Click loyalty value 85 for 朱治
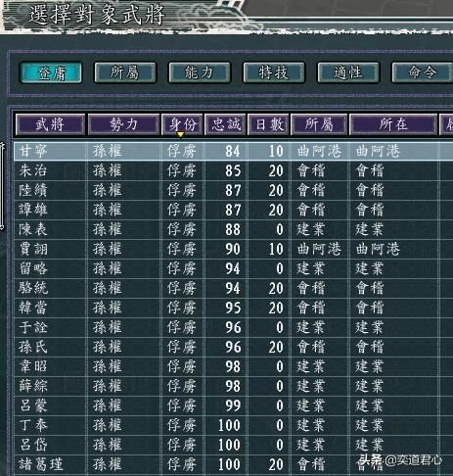 233,170
